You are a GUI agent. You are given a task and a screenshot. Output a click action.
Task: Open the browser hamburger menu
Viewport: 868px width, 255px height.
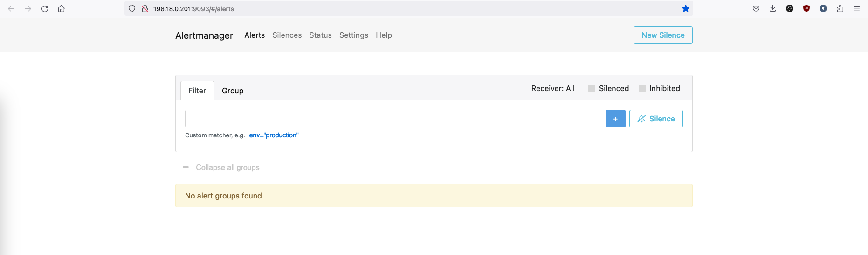[x=857, y=8]
